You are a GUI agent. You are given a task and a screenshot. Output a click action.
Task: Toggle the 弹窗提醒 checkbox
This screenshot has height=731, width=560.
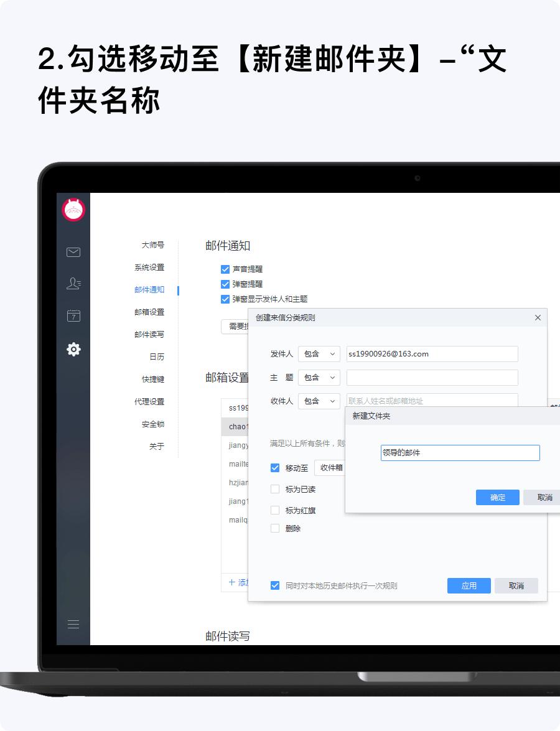(225, 284)
